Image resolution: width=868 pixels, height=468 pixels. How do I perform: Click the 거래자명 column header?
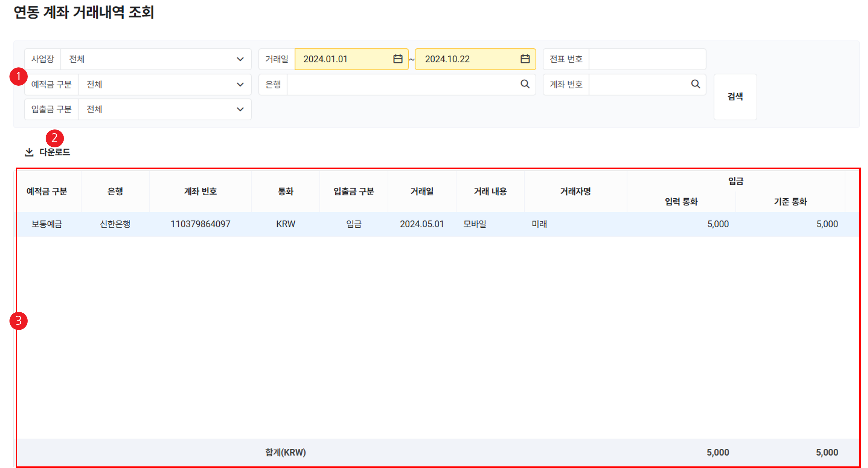pos(575,191)
